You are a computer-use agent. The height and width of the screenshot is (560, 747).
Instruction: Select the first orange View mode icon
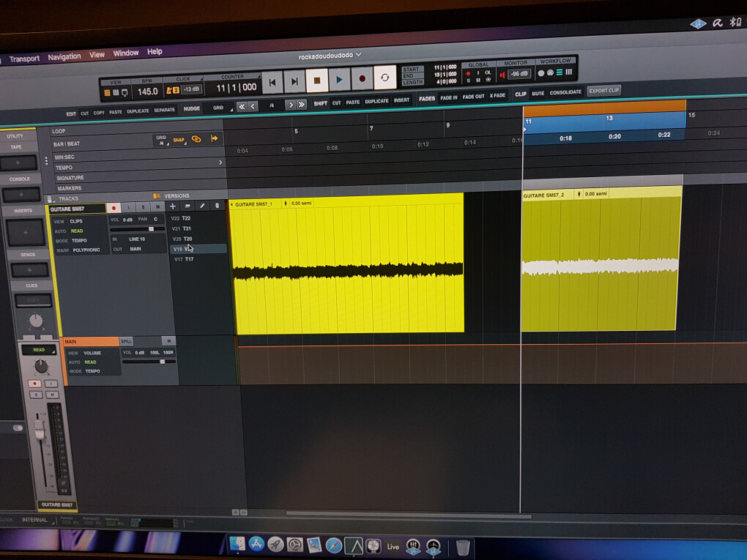[107, 93]
